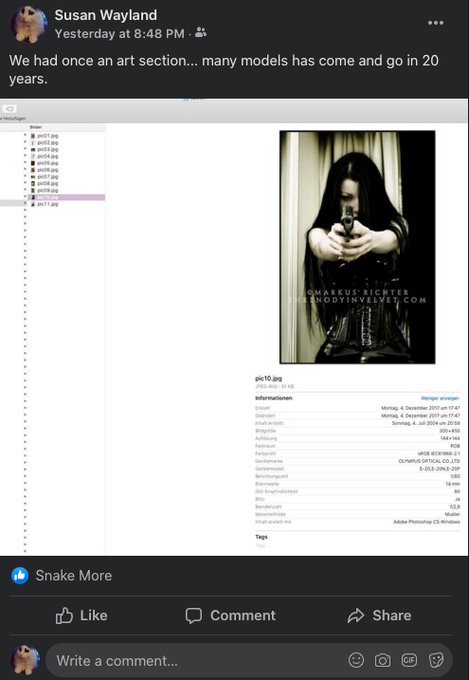Open the sticker picker in the comment box
Viewport: 469px width, 680px height.
click(x=436, y=660)
